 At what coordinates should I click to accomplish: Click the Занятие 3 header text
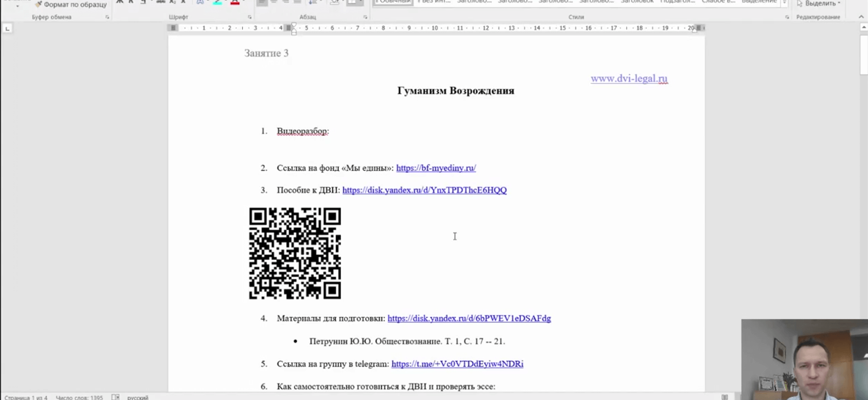(266, 53)
